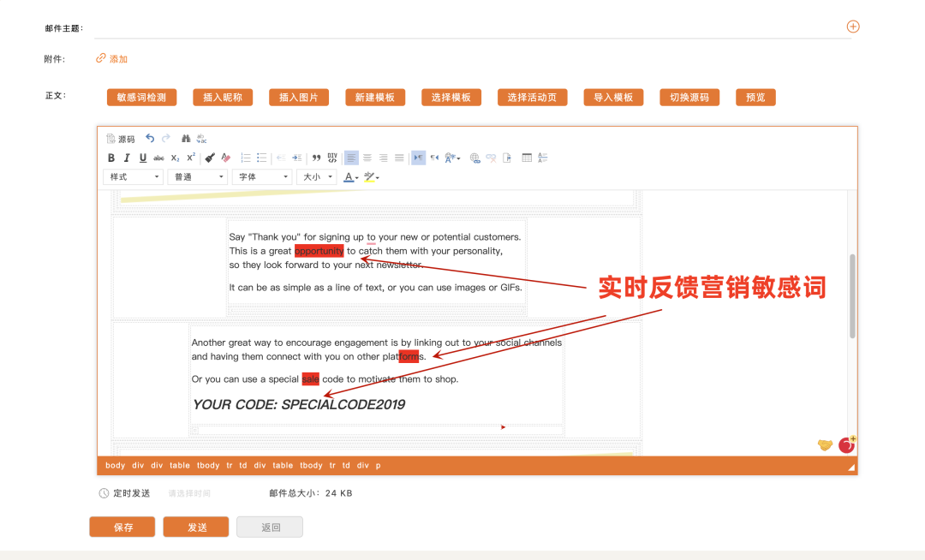
Task: Click the 插入昵称 button
Action: [223, 98]
